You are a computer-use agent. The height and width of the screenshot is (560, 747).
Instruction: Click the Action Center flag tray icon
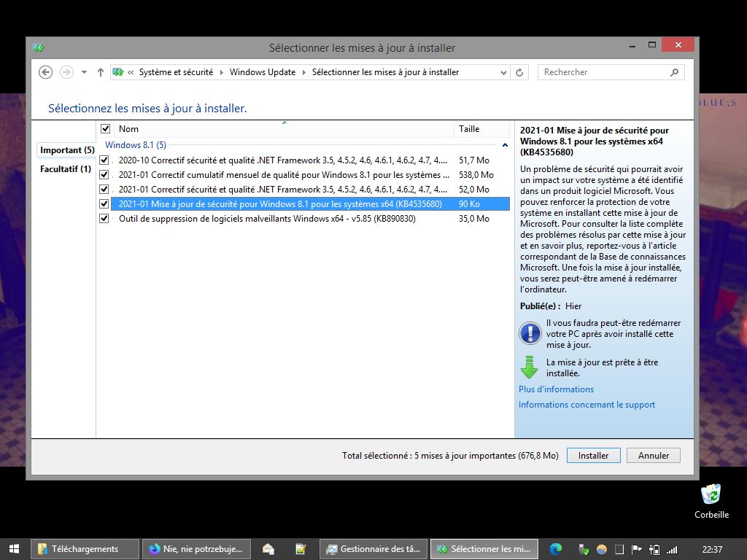tap(636, 550)
